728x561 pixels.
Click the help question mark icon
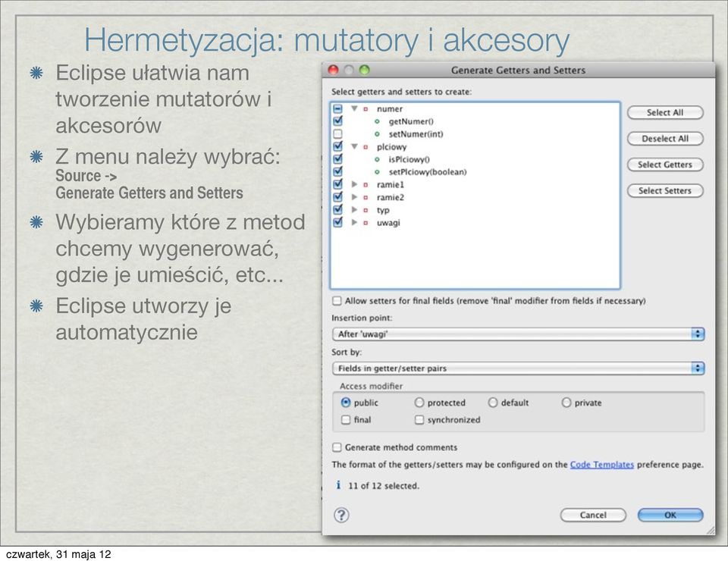pos(341,515)
